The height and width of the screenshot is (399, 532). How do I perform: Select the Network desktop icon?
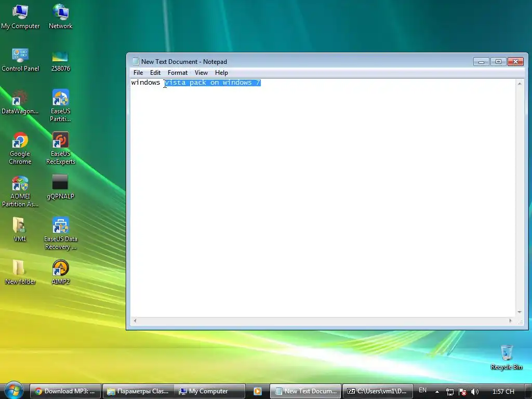(x=60, y=17)
